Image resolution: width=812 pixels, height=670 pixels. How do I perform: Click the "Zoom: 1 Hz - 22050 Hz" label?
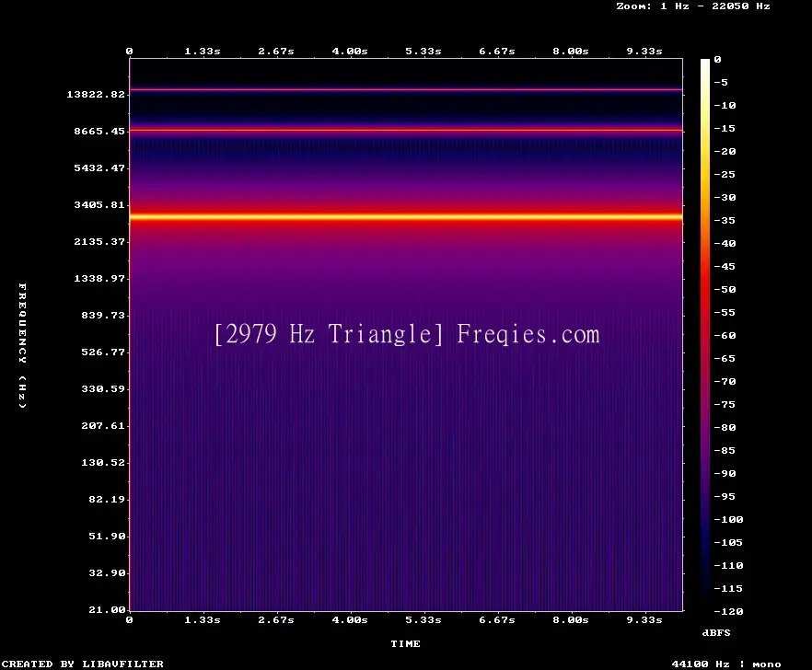693,6
